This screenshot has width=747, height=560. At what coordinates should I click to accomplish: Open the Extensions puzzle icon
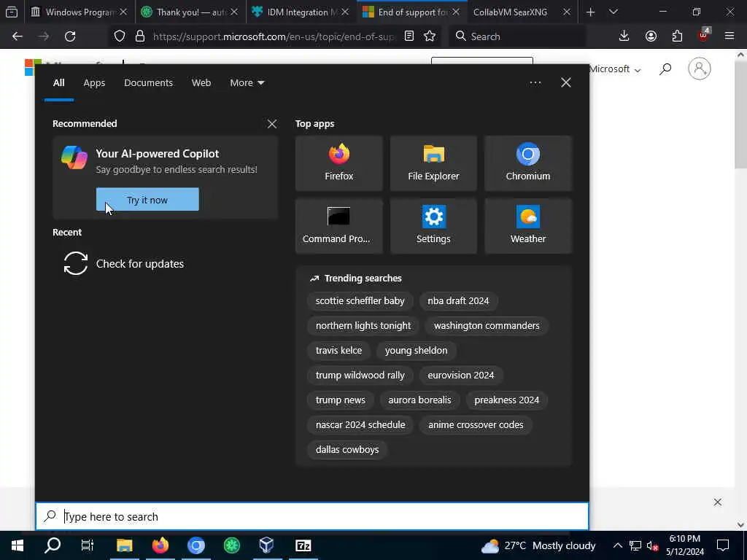click(677, 36)
